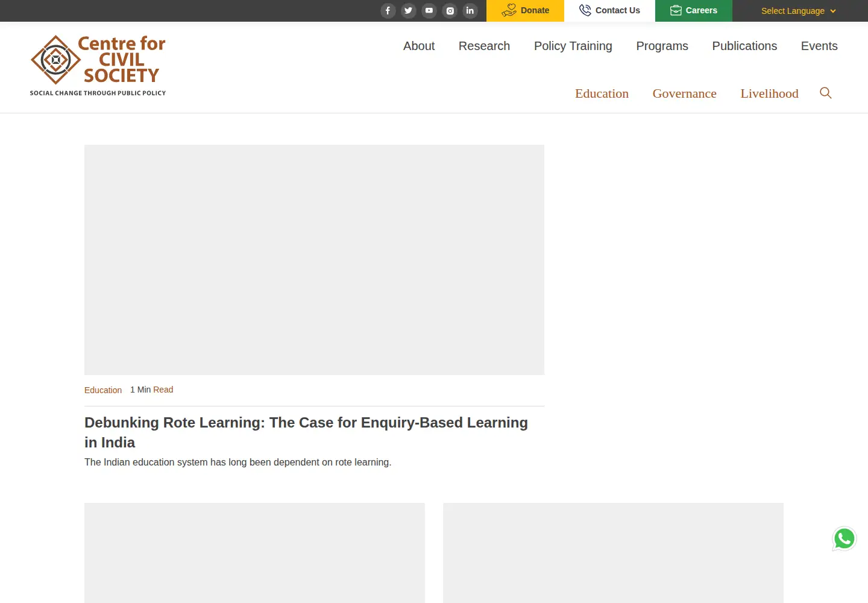Viewport: 868px width, 603px height.
Task: Click 'The Indian education system' summary text
Action: pyautogui.click(x=238, y=462)
